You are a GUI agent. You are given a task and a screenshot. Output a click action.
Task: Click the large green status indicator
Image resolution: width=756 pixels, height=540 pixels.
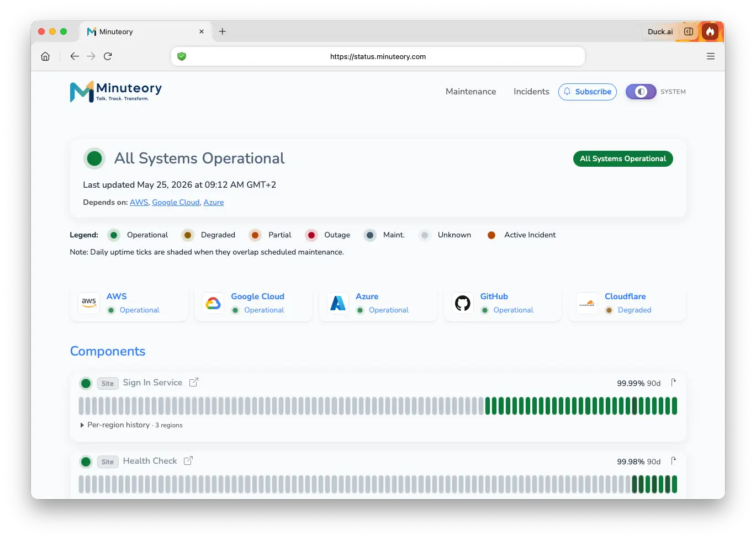pos(94,158)
